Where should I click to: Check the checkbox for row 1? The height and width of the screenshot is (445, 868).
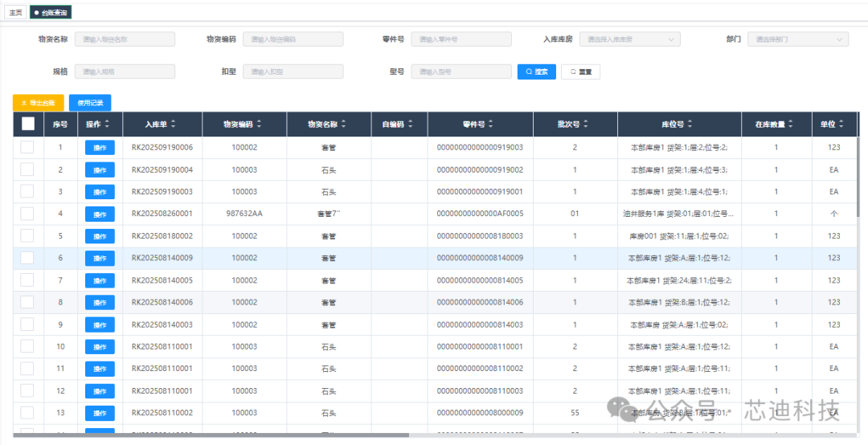(27, 147)
